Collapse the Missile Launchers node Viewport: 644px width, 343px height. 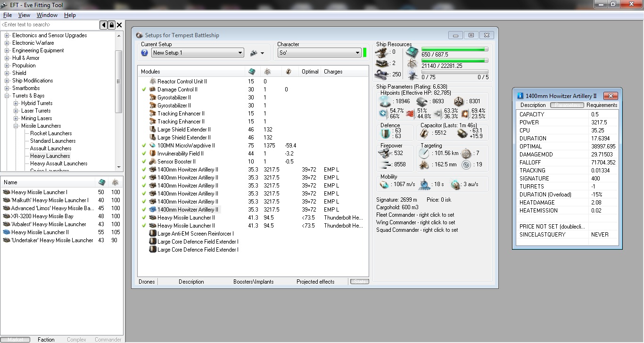(16, 126)
